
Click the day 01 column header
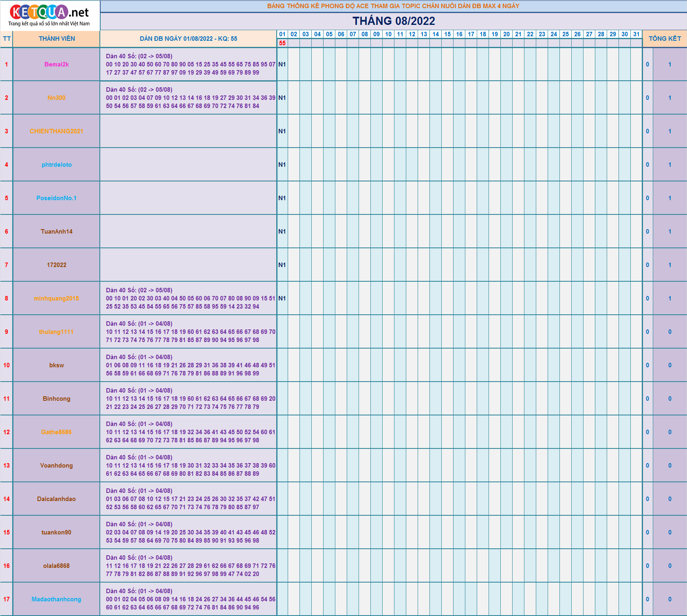pos(282,34)
